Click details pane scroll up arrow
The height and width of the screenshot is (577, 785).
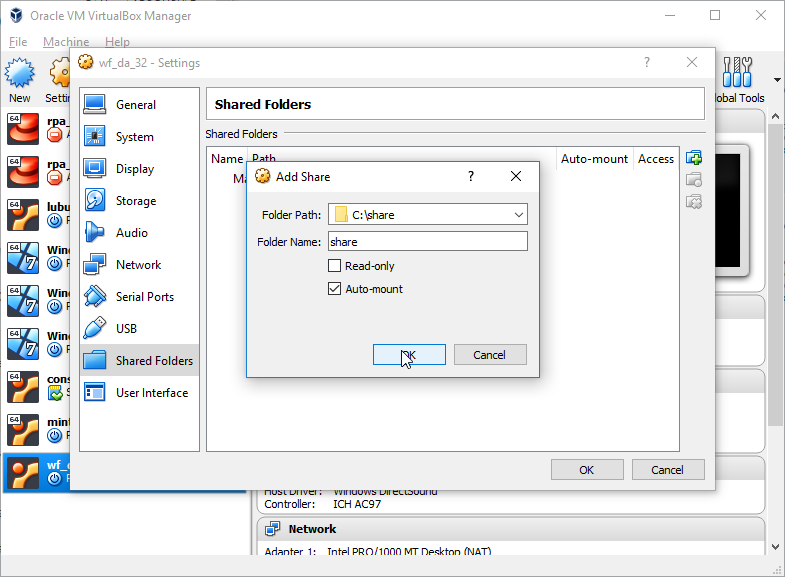pos(775,116)
